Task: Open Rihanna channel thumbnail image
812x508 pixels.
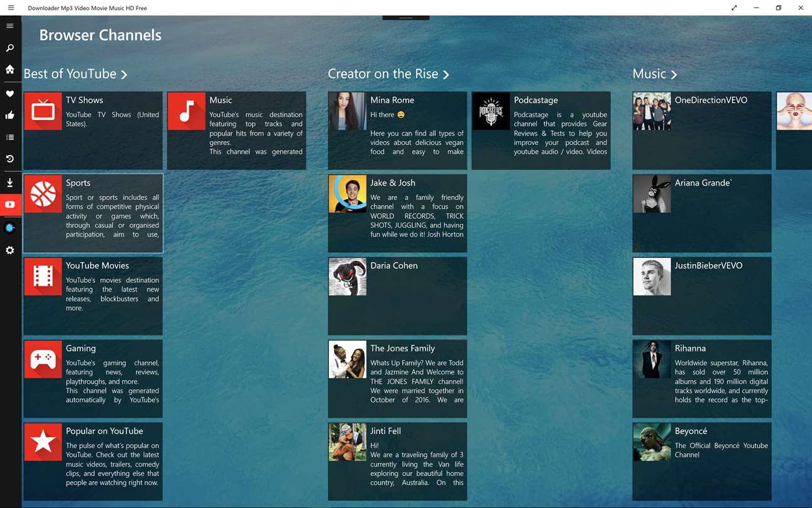Action: pos(652,359)
